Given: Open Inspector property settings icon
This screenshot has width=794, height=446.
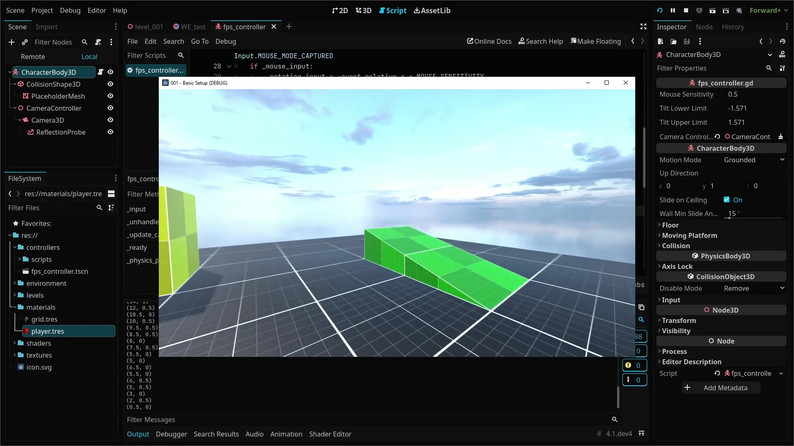Looking at the screenshot, I should pos(782,68).
